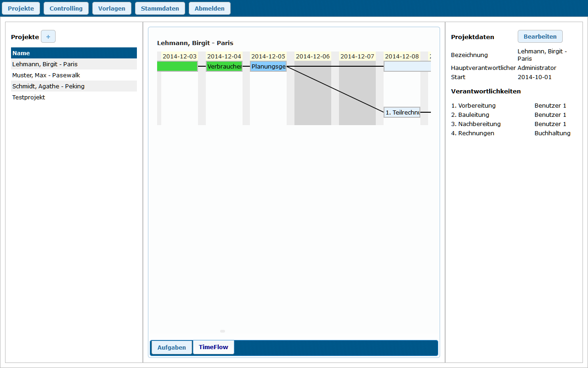The width and height of the screenshot is (588, 368).
Task: Switch to the Aufgaben tab
Action: (x=171, y=347)
